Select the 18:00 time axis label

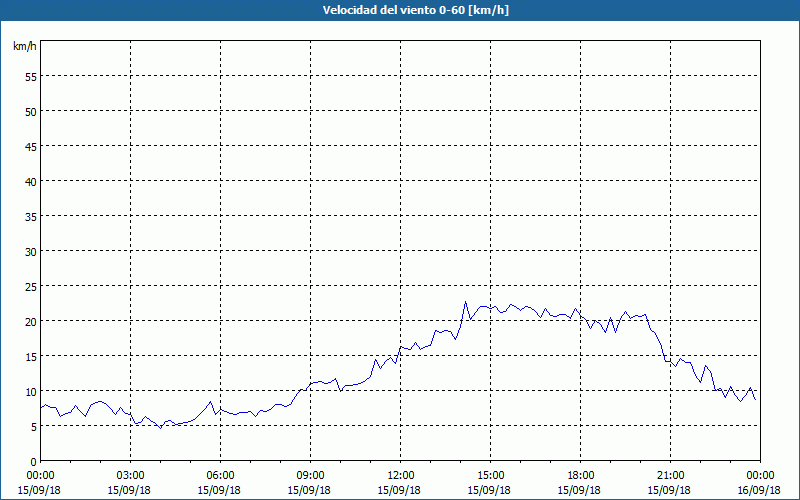[x=580, y=475]
